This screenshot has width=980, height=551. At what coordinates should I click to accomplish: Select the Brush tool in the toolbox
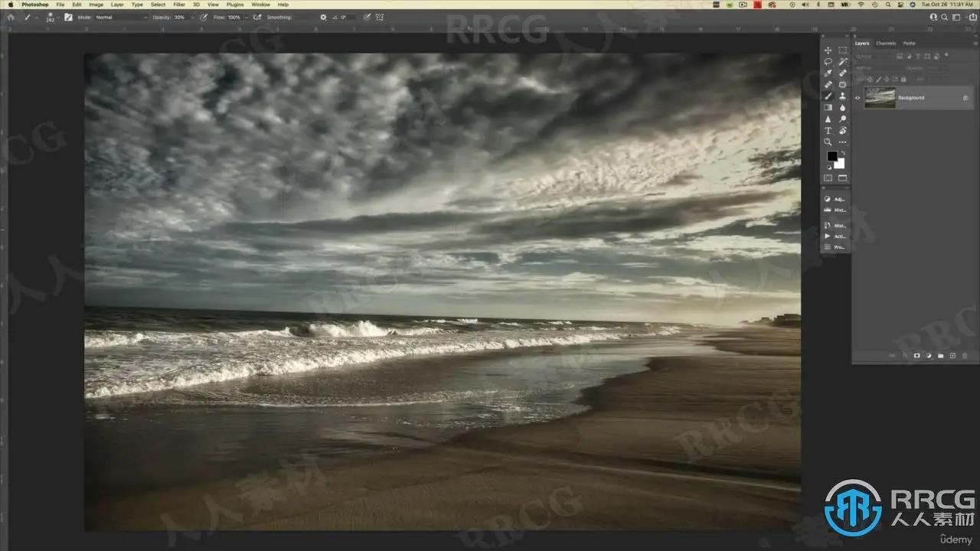(x=828, y=96)
